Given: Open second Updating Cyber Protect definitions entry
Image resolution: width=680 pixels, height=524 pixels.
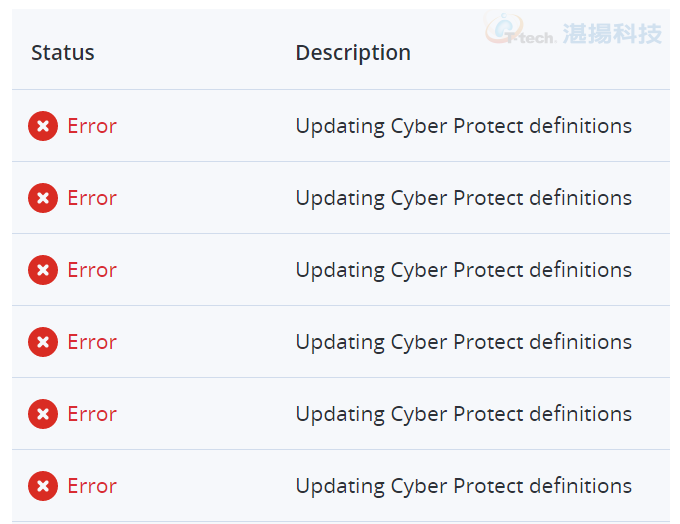Looking at the screenshot, I should click(x=464, y=199).
